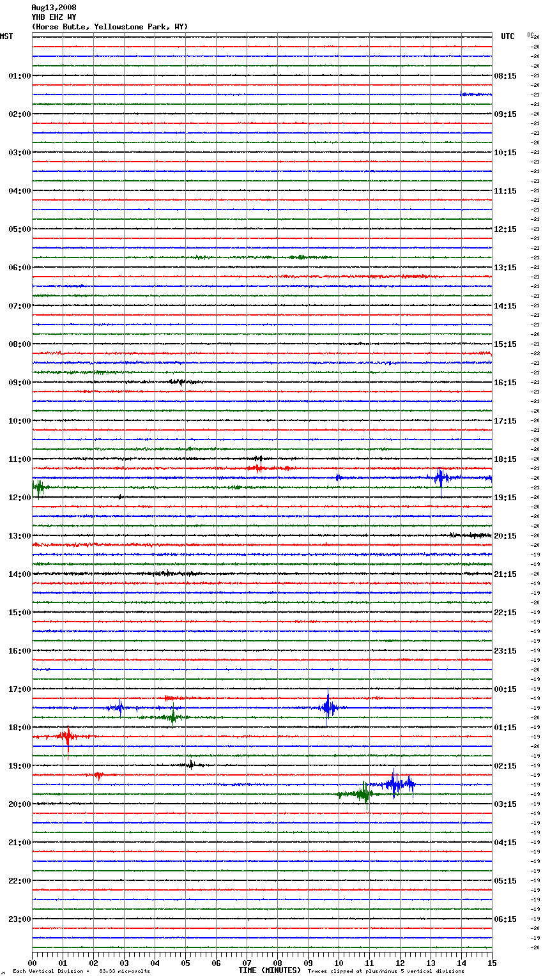Select the 01:00 MST row label

[x=19, y=76]
